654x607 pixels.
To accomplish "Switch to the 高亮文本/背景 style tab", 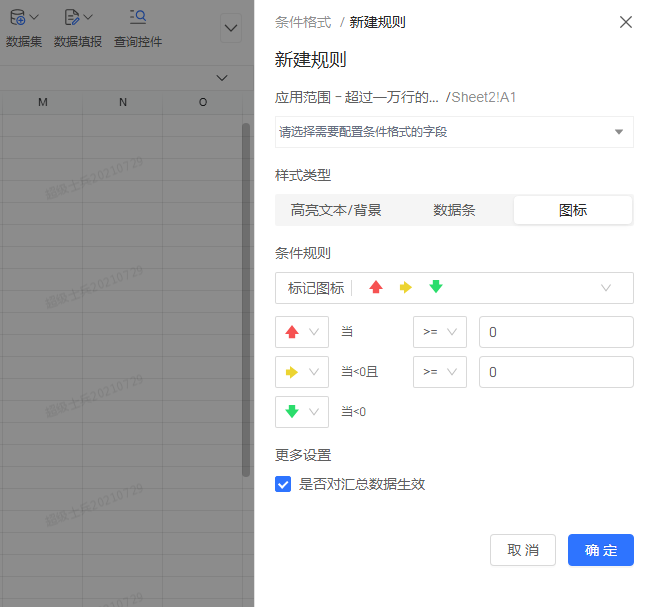I will [336, 210].
